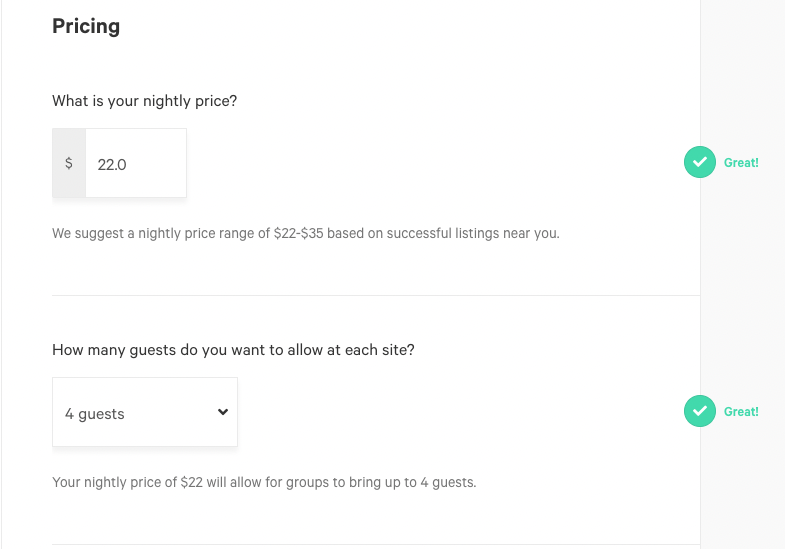Open the 4 guests dropdown
Viewport: 785px width, 549px height.
click(145, 412)
